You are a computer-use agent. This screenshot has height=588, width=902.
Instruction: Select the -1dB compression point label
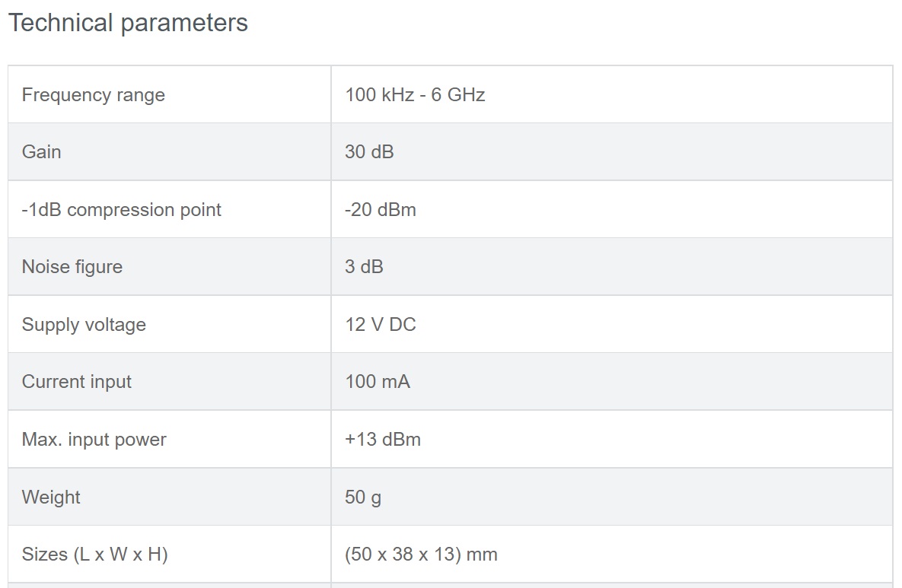point(122,210)
